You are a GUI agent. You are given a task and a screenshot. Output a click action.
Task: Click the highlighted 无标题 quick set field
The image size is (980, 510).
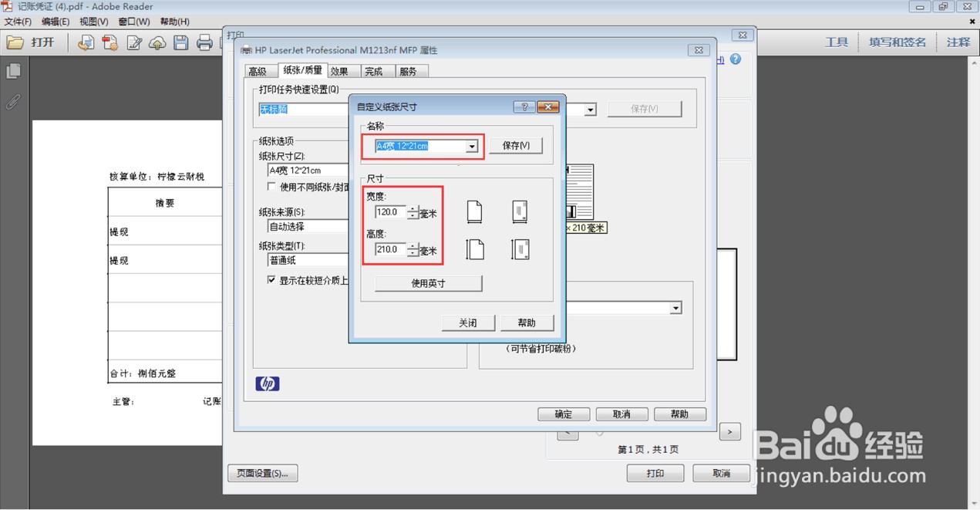[303, 110]
